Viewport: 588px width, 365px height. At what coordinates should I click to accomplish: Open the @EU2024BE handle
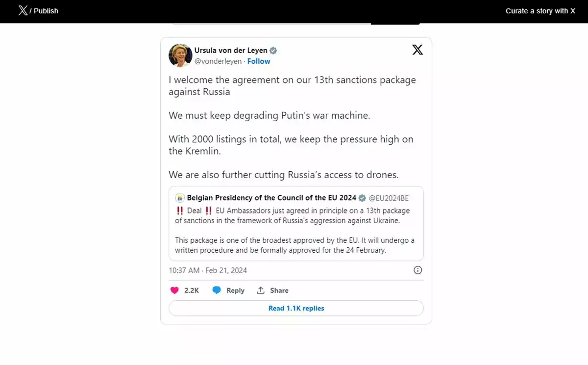[389, 198]
